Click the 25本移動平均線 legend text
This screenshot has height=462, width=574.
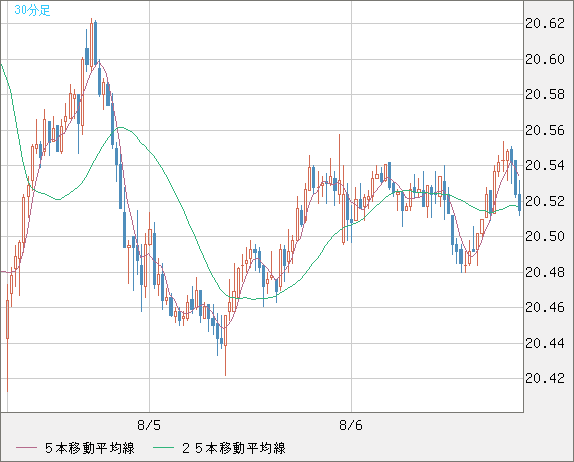pos(234,448)
